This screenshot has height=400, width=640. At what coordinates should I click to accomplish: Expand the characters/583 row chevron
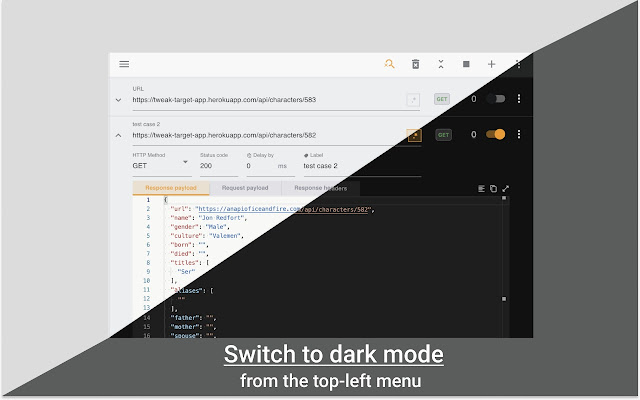pyautogui.click(x=118, y=100)
